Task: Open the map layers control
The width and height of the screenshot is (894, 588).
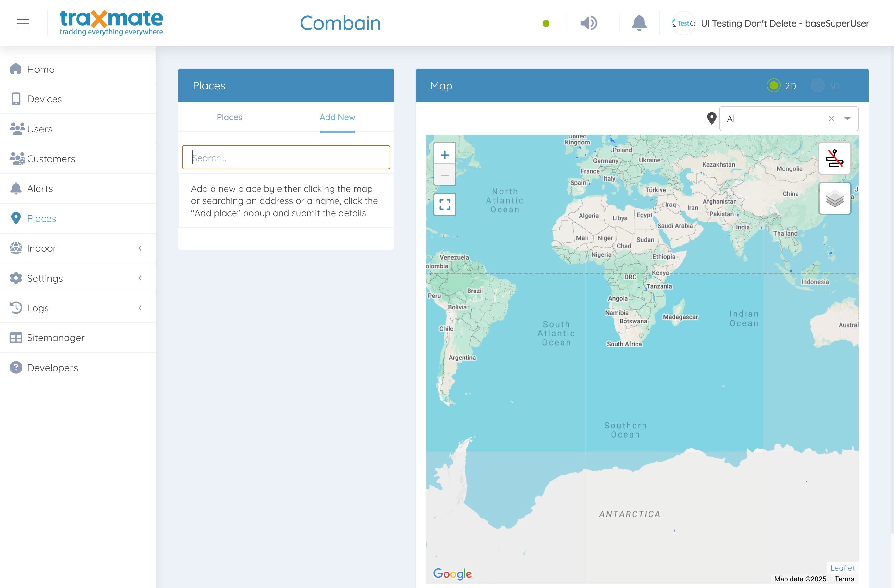Action: [x=835, y=199]
